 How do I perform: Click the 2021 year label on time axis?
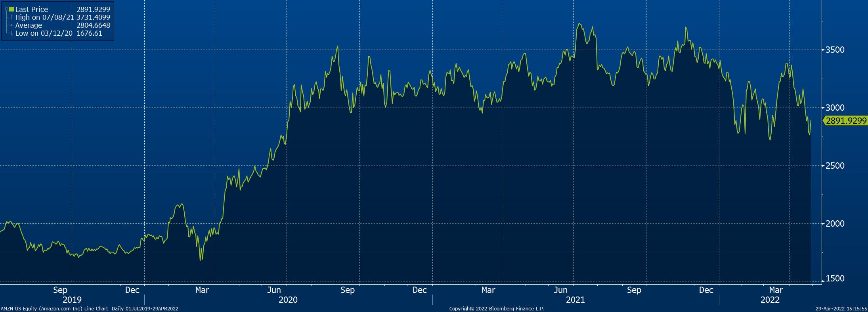click(x=575, y=300)
